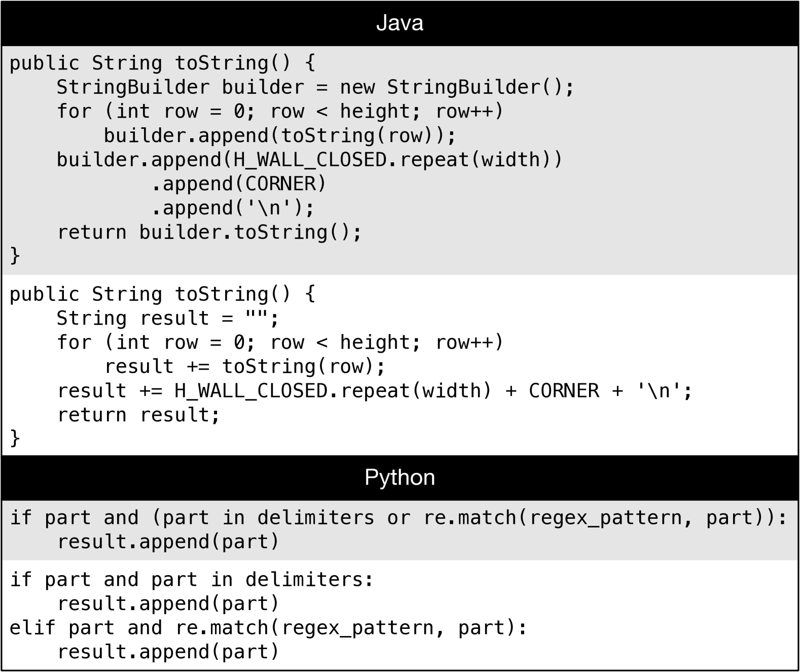The height and width of the screenshot is (672, 800).
Task: Click result.append(part) below the elif line
Action: (x=168, y=652)
